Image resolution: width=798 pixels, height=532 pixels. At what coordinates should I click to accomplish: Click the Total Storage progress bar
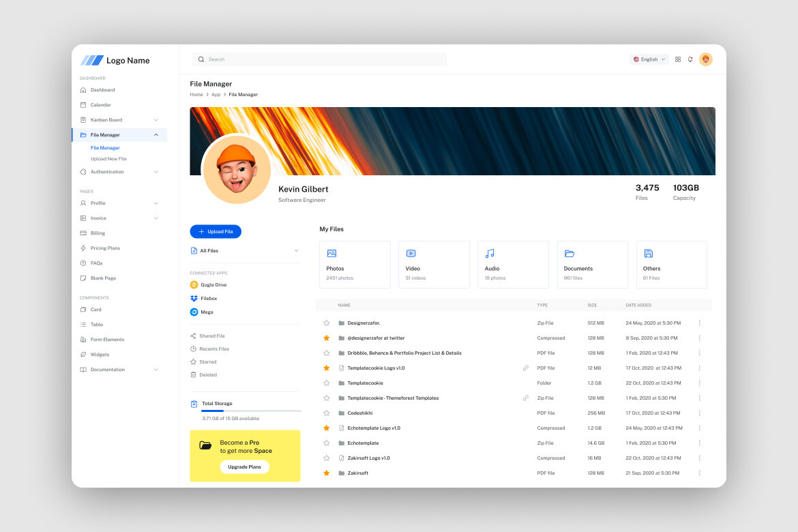(x=250, y=411)
